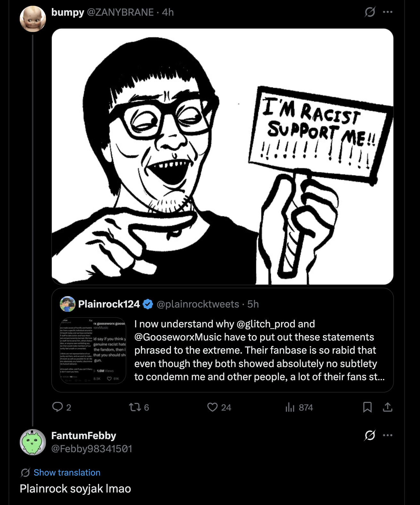Bookmark bumpy's post
This screenshot has height=505, width=420.
pyautogui.click(x=367, y=407)
